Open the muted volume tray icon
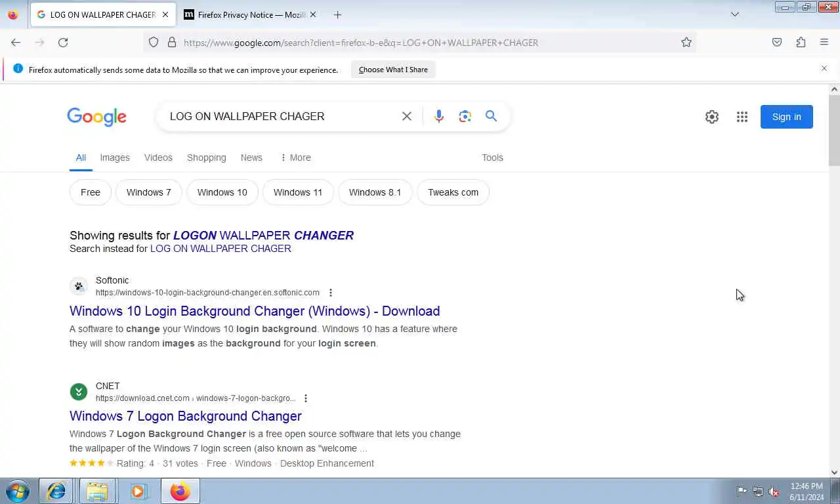The height and width of the screenshot is (504, 840). click(x=774, y=492)
